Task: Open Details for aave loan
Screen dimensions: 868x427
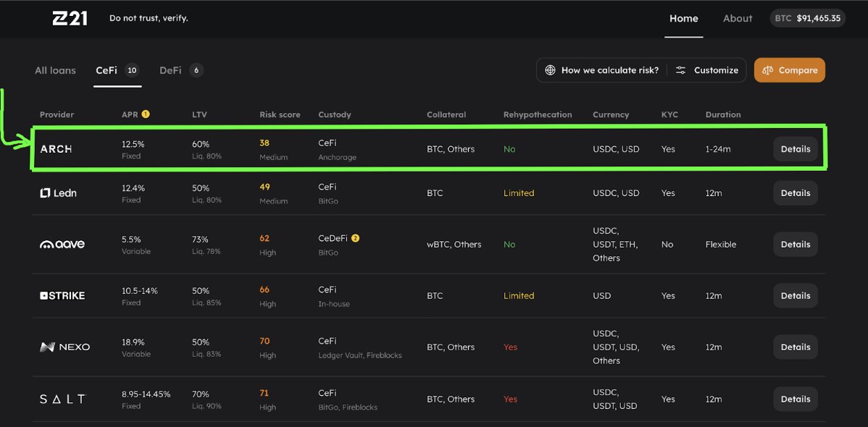Action: [796, 245]
